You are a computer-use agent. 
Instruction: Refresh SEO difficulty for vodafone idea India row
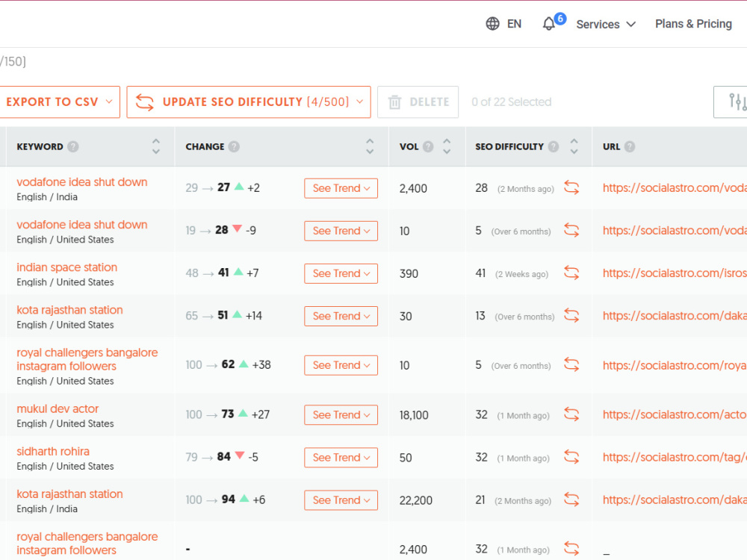pos(571,187)
